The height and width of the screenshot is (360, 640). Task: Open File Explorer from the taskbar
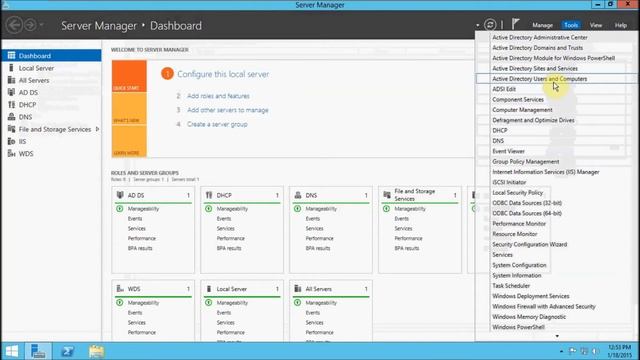tap(96, 351)
